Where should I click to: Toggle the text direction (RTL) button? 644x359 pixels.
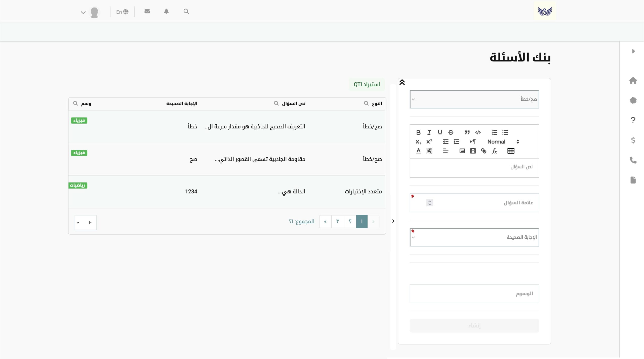(x=473, y=142)
